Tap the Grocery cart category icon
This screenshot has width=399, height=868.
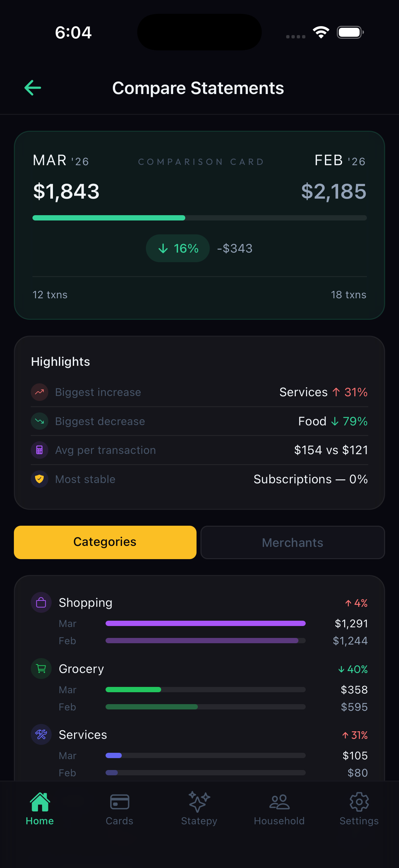[41, 668]
